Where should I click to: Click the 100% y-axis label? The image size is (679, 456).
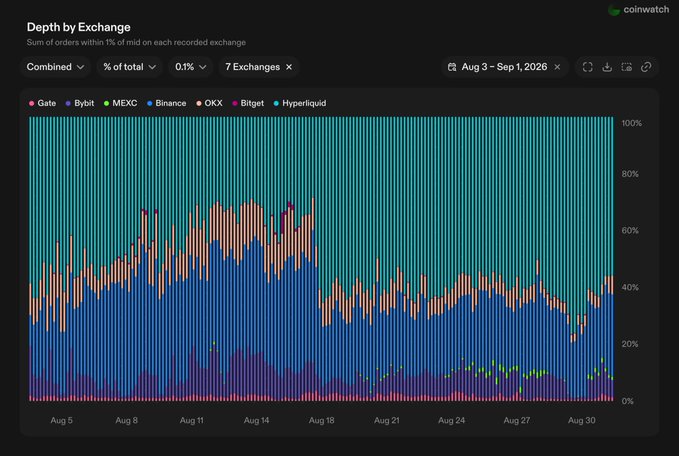tap(632, 123)
